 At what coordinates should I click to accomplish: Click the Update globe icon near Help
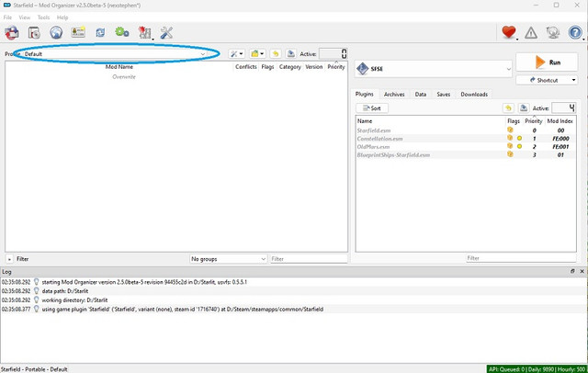553,32
